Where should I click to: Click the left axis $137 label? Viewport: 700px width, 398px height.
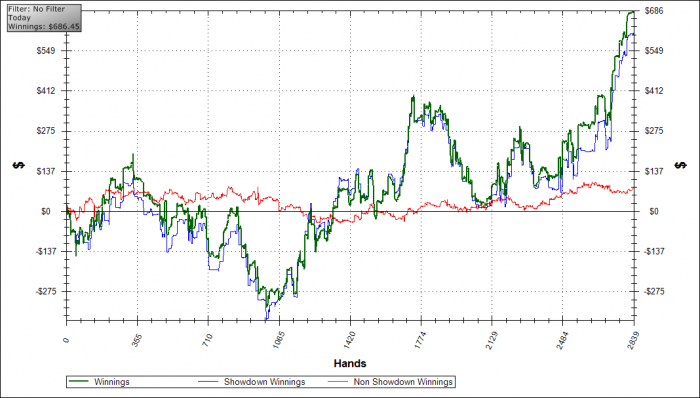pyautogui.click(x=46, y=171)
